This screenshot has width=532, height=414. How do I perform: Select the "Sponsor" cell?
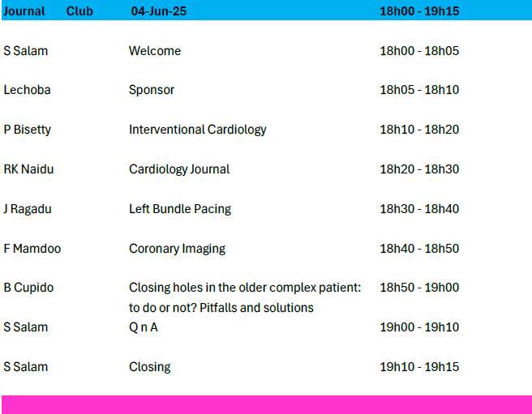[152, 90]
